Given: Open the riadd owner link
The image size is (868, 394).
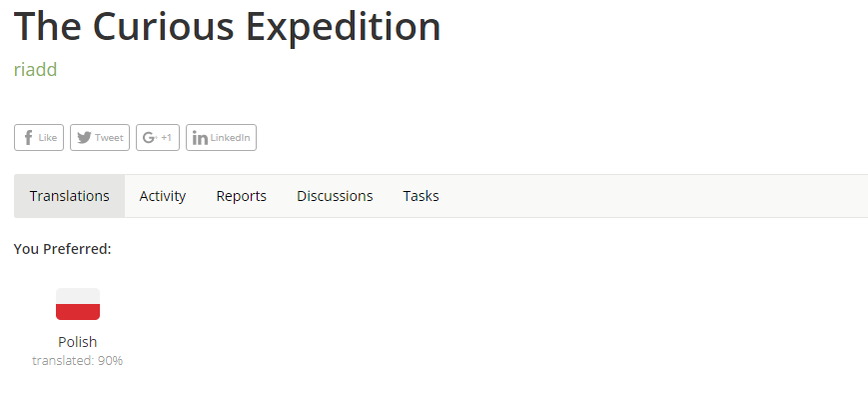Looking at the screenshot, I should pos(35,70).
